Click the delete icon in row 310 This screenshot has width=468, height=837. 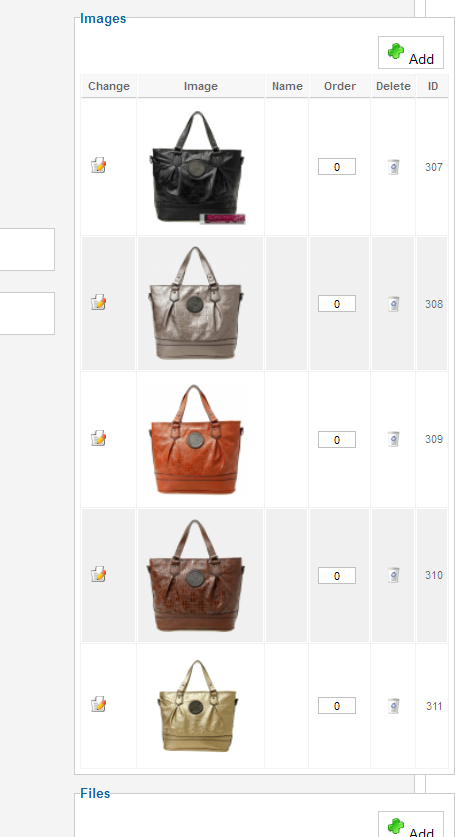coord(393,575)
